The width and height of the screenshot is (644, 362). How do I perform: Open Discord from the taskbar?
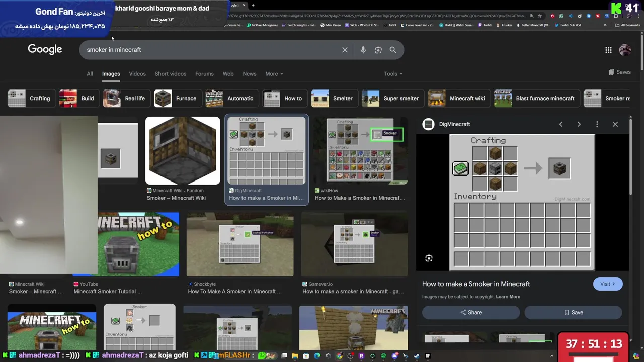[394, 356]
